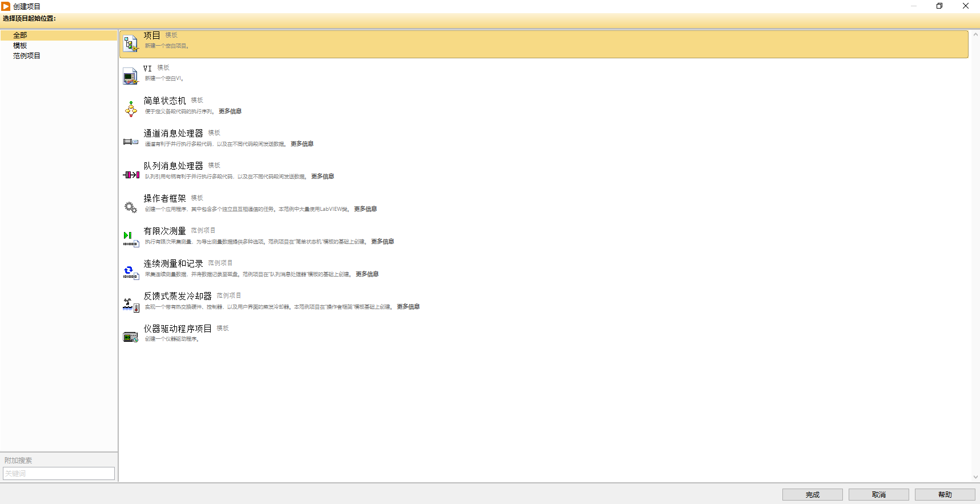Screen dimensions: 980x504
Task: Click the blank Project (项目) template icon
Action: click(131, 43)
